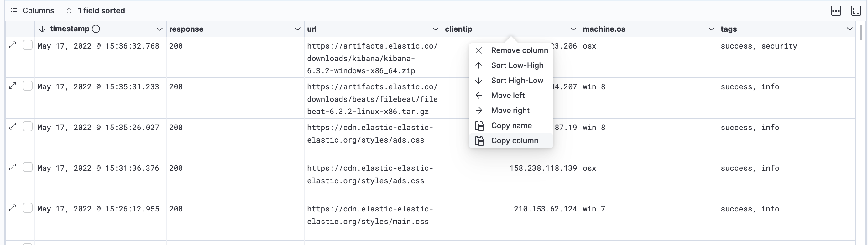Click the win 7 machine.os cell
The image size is (868, 245).
[649, 220]
